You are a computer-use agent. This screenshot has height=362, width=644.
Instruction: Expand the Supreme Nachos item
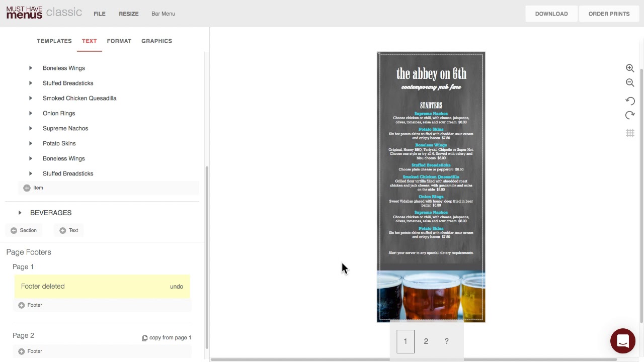tap(31, 128)
